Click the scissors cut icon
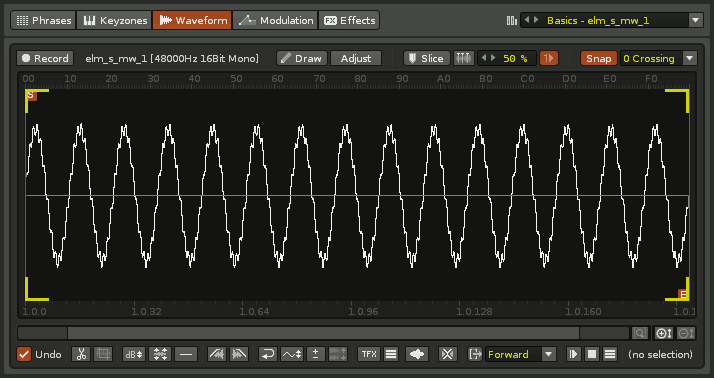714x378 pixels. [82, 354]
